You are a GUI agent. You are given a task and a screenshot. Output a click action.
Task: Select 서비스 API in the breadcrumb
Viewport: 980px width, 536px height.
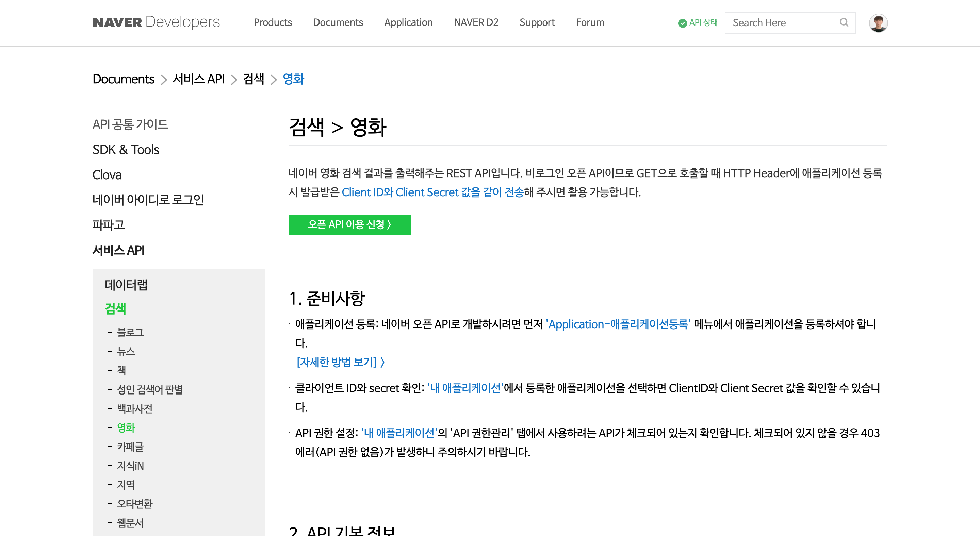pos(198,79)
